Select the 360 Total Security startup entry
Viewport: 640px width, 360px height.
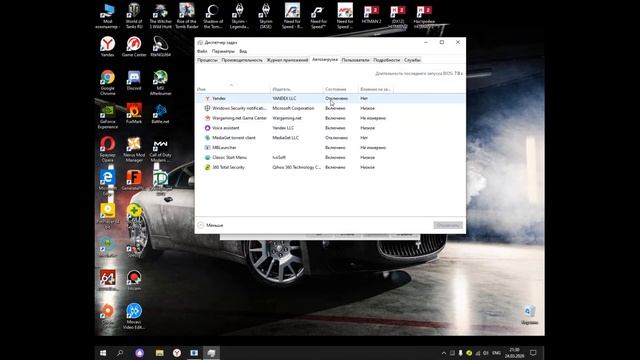330,167
